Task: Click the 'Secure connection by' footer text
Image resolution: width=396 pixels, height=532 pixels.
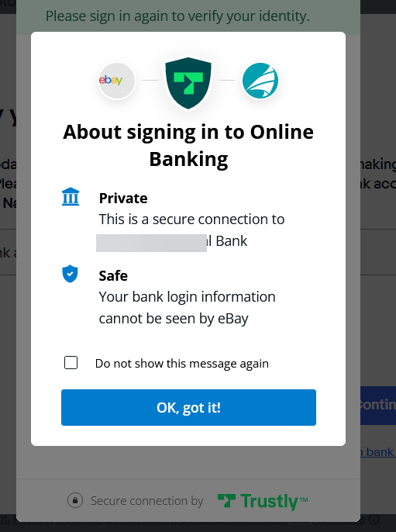Action: 146,501
